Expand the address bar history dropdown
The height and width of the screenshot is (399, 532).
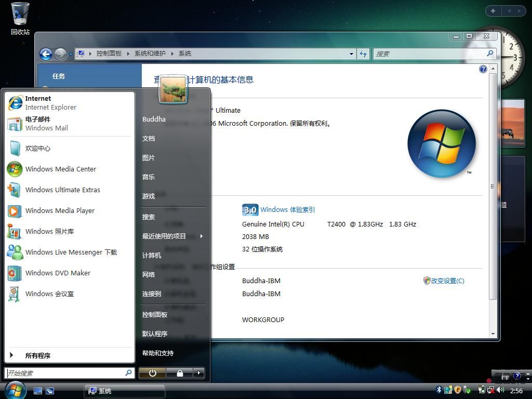(352, 54)
